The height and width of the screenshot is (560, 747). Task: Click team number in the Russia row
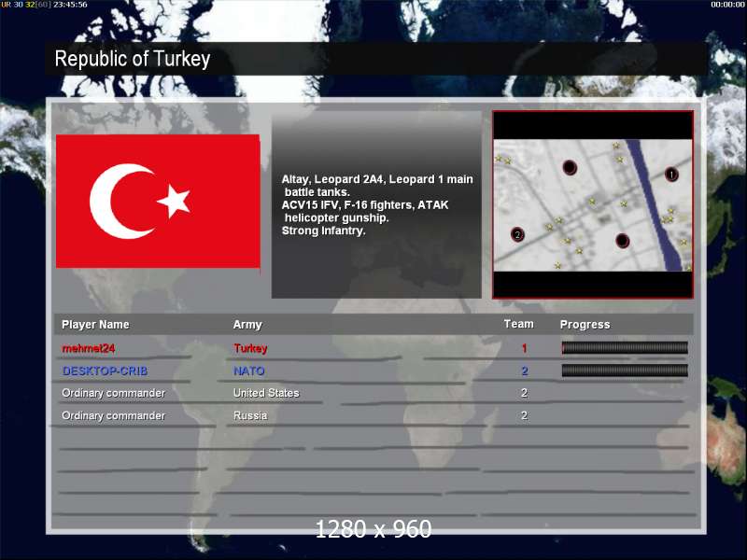click(524, 415)
